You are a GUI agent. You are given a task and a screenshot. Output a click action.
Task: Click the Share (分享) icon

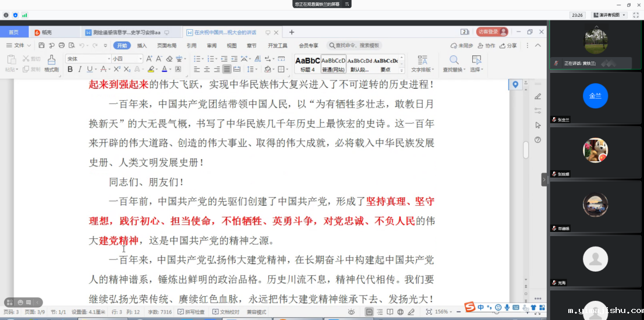[508, 45]
